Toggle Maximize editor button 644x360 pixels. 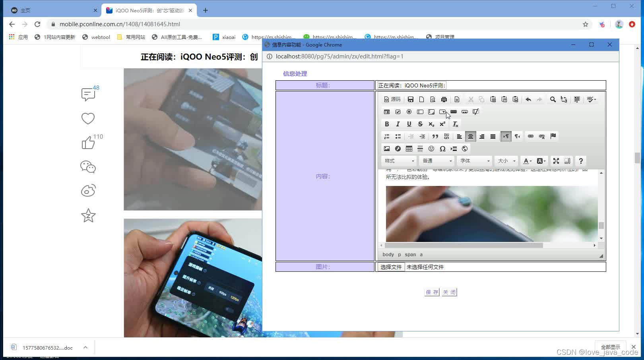(x=556, y=161)
